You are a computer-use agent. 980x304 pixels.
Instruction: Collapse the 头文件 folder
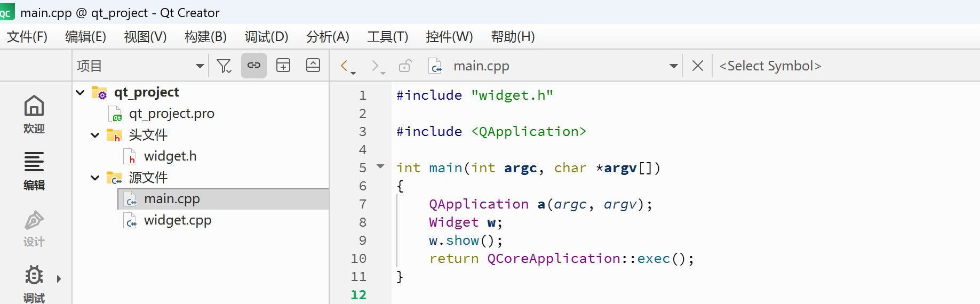(x=95, y=135)
